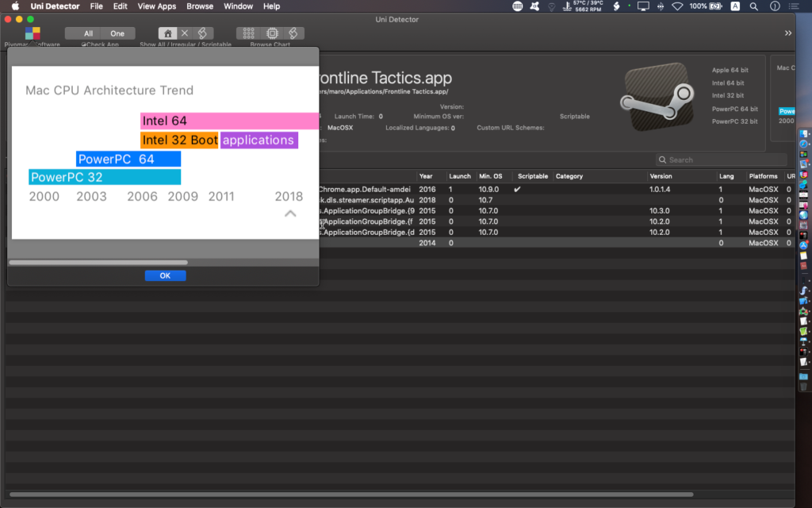This screenshot has width=812, height=508.
Task: Select the k.dls.streamer.scriptapp.Au row
Action: (x=557, y=200)
